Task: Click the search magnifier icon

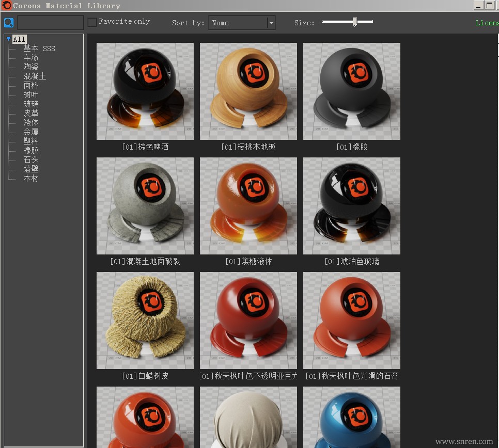Action: click(9, 23)
